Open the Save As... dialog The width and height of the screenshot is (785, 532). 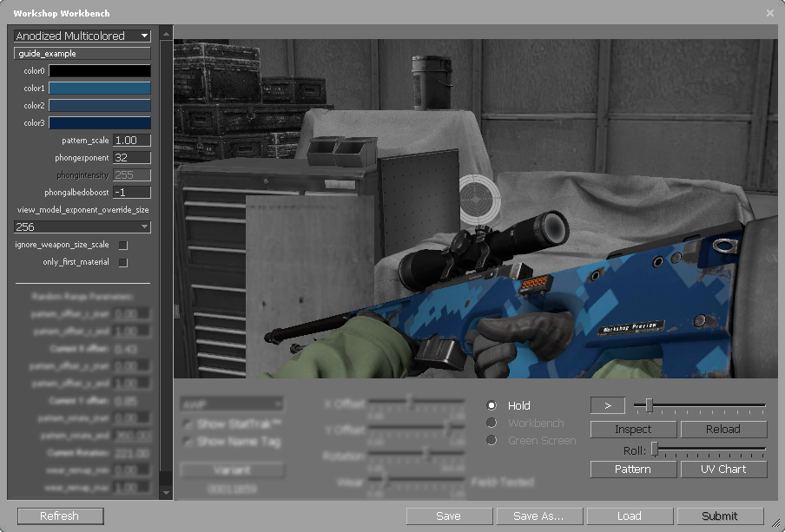(539, 516)
